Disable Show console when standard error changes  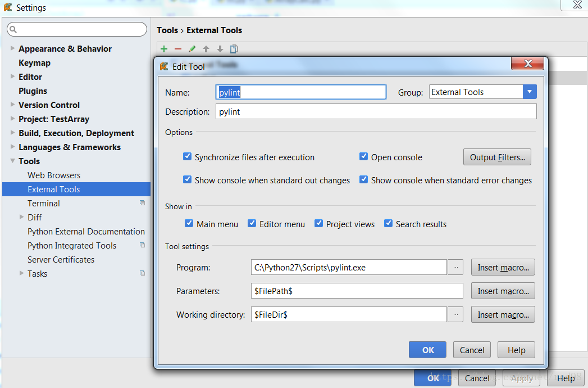click(363, 179)
